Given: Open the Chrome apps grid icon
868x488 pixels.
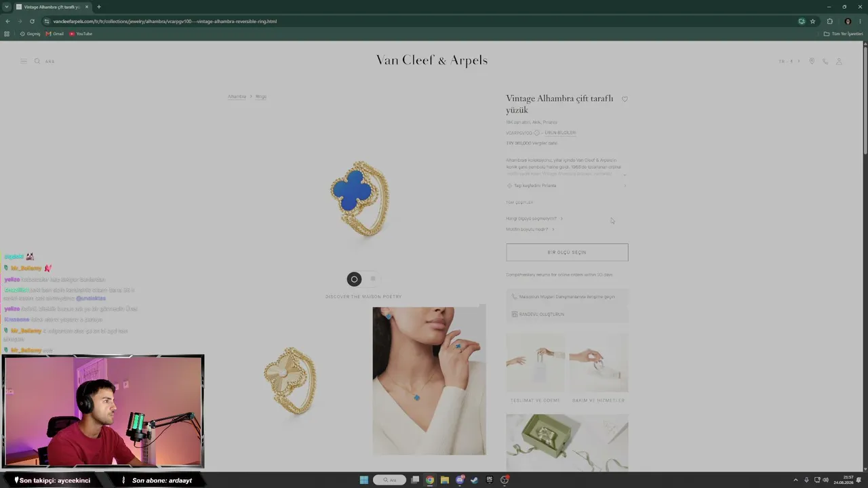Looking at the screenshot, I should click(x=7, y=34).
